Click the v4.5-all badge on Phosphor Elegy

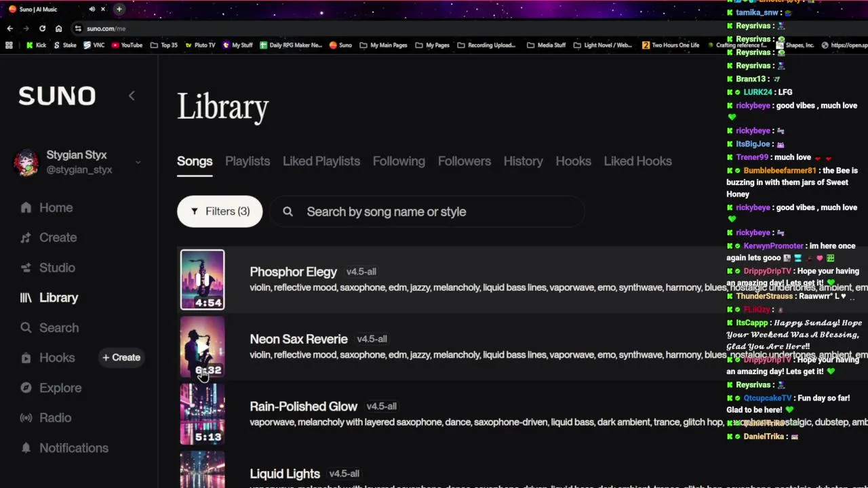[361, 272]
